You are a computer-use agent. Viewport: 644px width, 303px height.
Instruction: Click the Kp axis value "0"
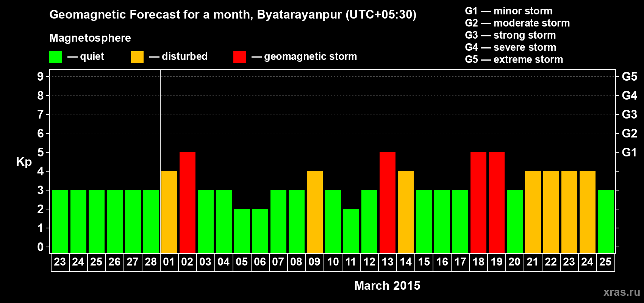tap(41, 247)
